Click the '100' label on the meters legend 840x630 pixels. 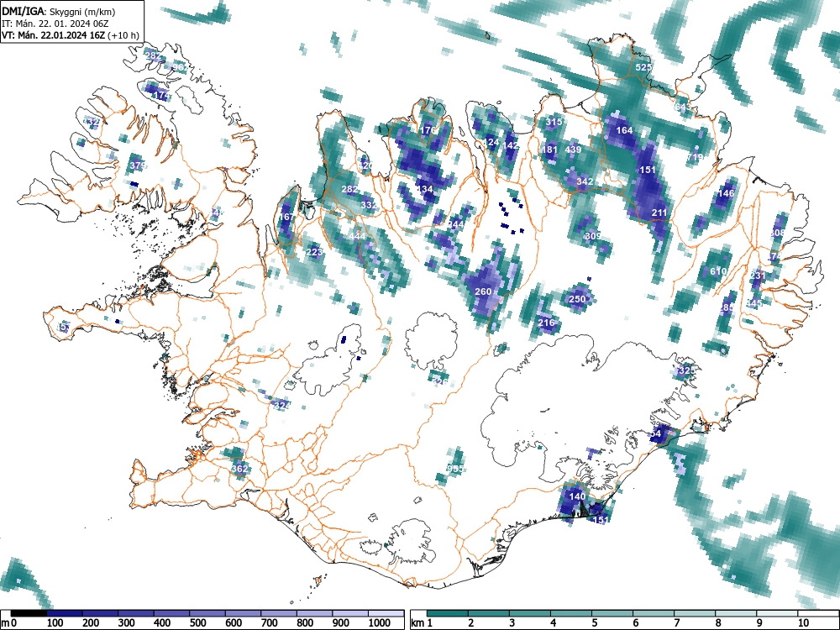[55, 623]
